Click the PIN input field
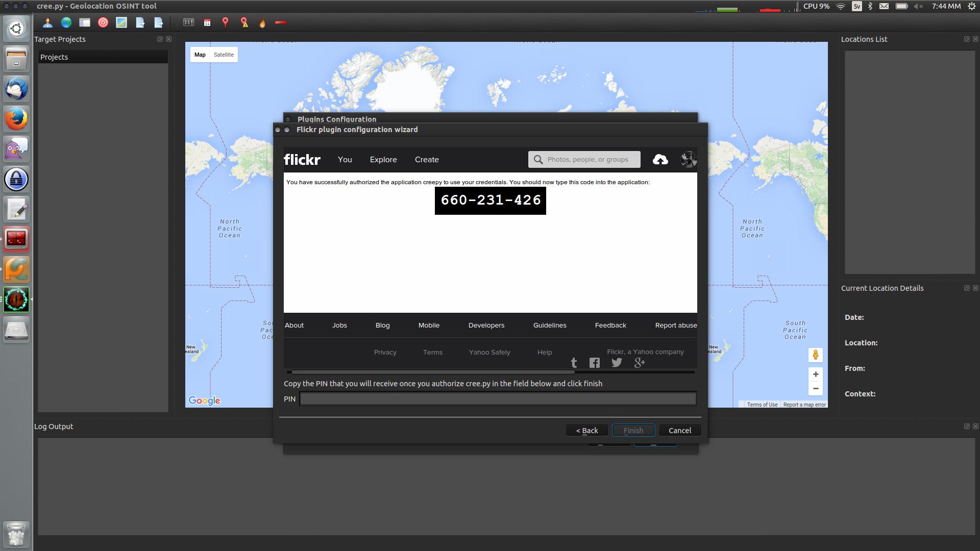 498,399
